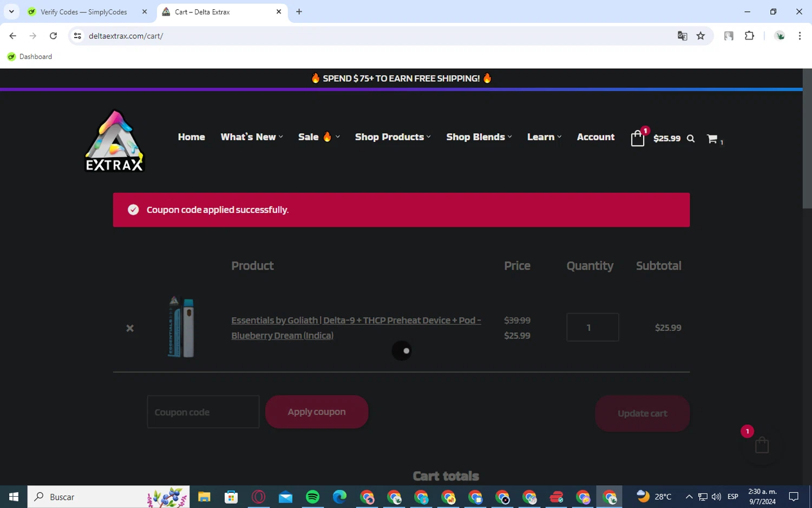Click the quantity input field
The image size is (812, 508).
pyautogui.click(x=592, y=327)
